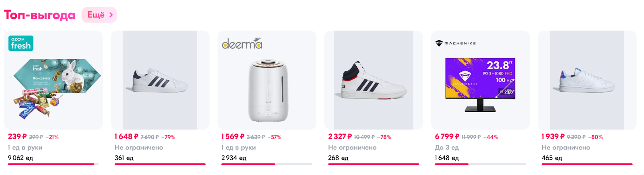This screenshot has width=644, height=175.
Task: Click the stock progress bar under 2 934 ед
Action: 266,164
